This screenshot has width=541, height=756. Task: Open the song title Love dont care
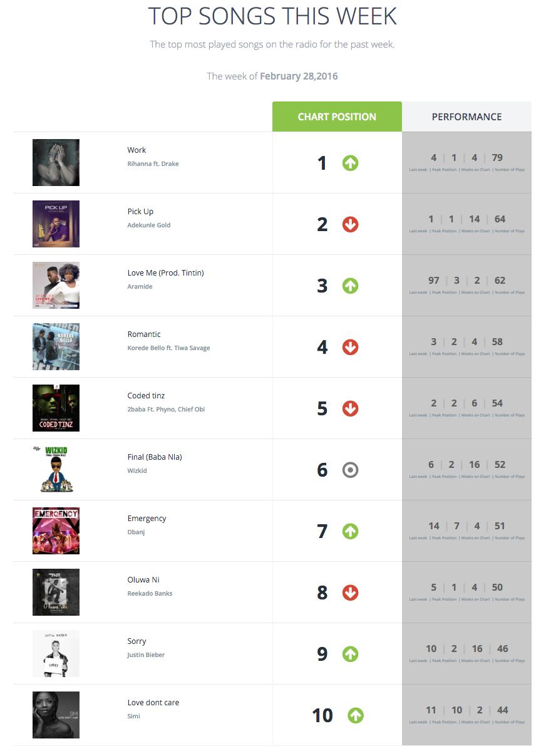click(x=153, y=703)
